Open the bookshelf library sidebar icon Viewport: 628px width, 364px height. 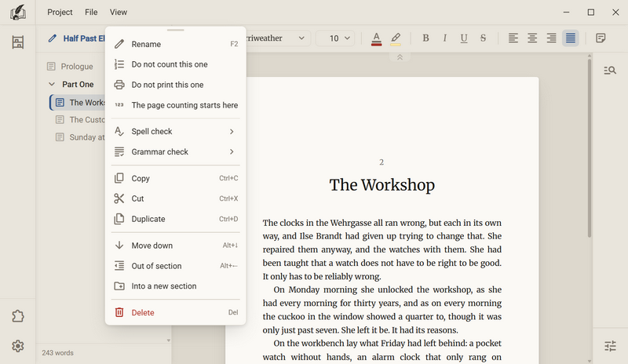click(x=17, y=42)
